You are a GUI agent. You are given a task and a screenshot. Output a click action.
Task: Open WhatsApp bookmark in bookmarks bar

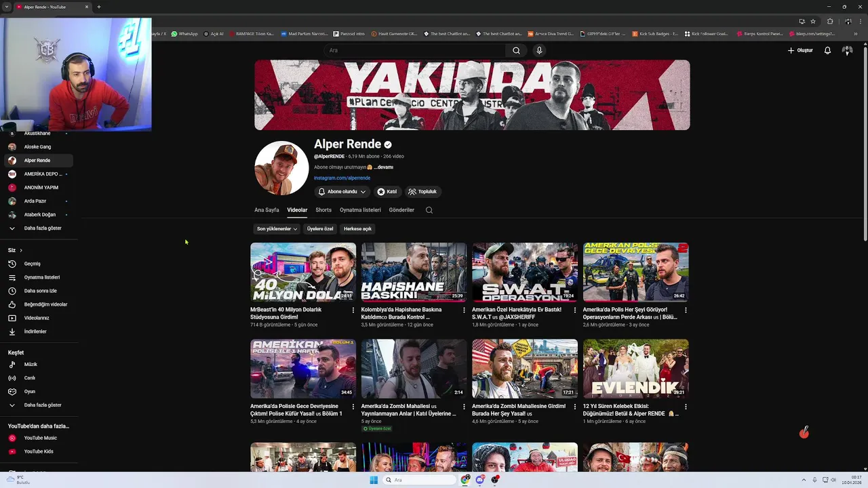[184, 34]
